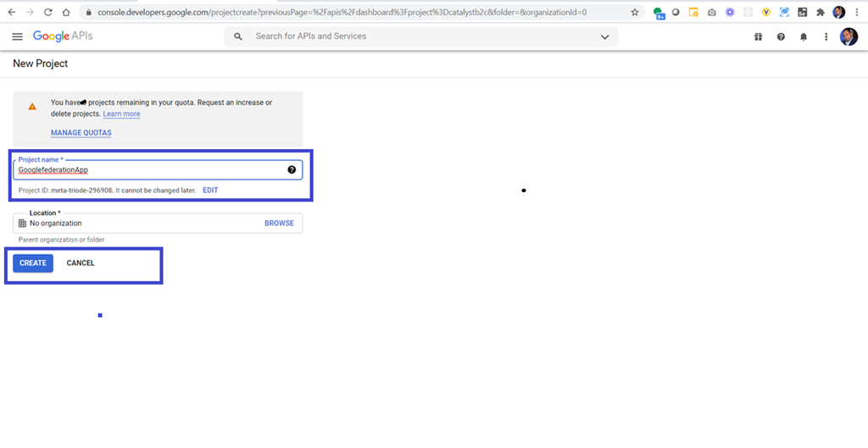Open Google account avatar in console header
The image size is (868, 448).
(x=849, y=36)
